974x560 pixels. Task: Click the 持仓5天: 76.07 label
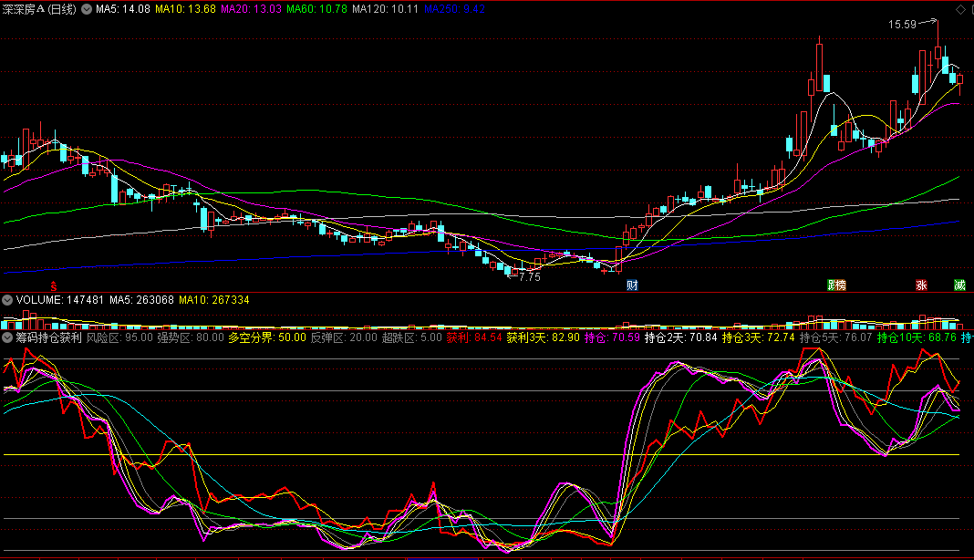(x=836, y=337)
